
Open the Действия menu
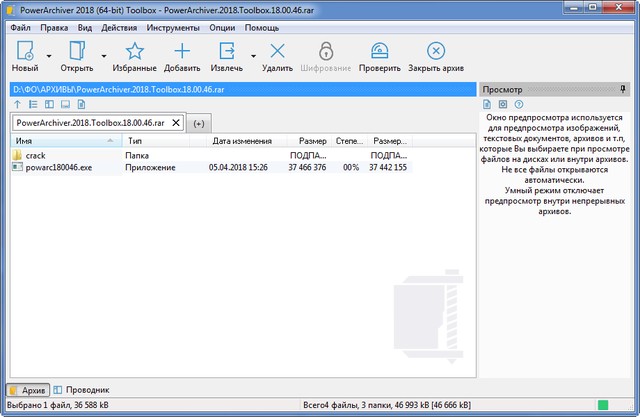click(119, 27)
